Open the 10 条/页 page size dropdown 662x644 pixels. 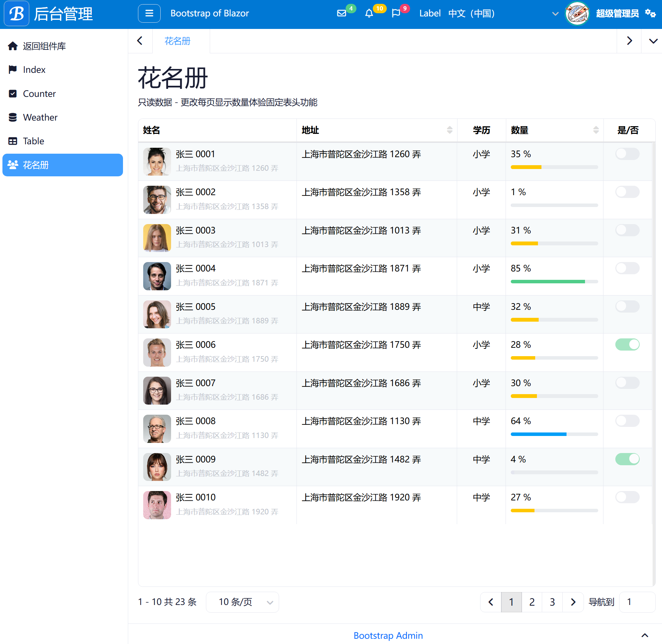click(243, 602)
